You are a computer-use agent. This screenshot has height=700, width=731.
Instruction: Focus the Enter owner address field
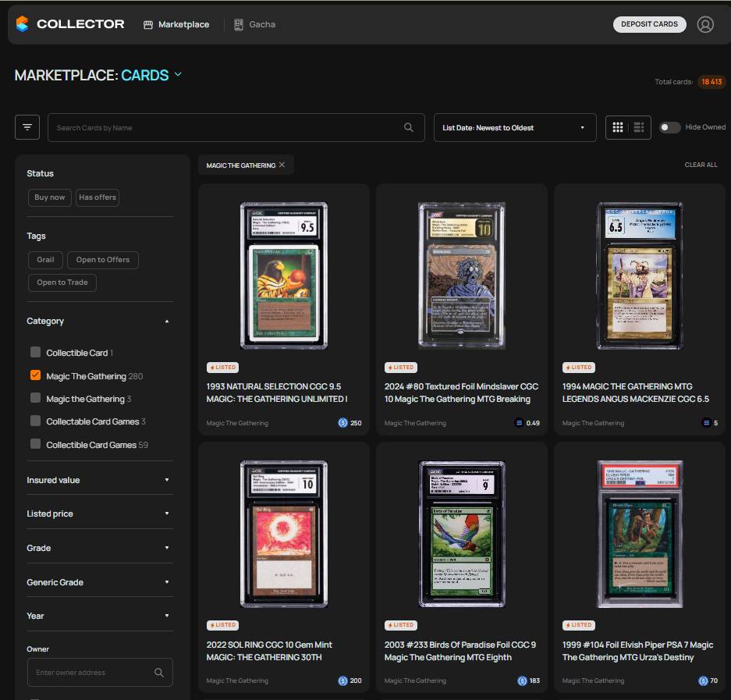coord(100,672)
